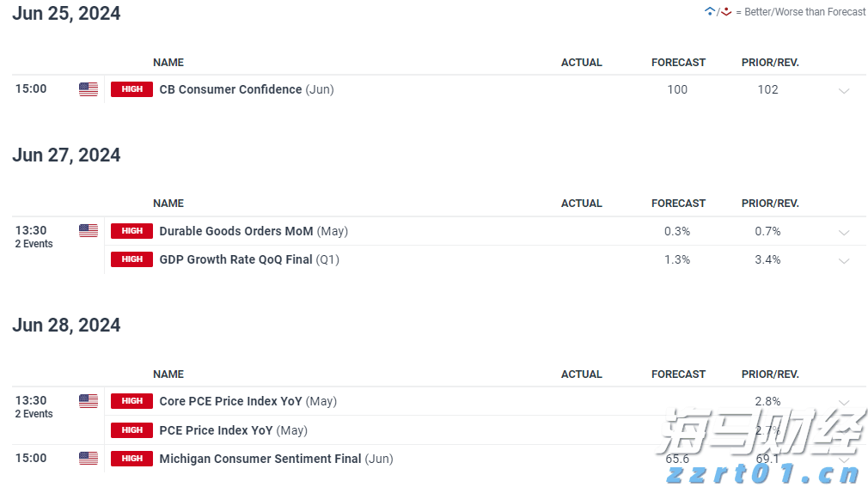Screen dimensions: 868x487
Task: Click the HIGH badge for PCE Price Index YoY
Action: tap(131, 430)
